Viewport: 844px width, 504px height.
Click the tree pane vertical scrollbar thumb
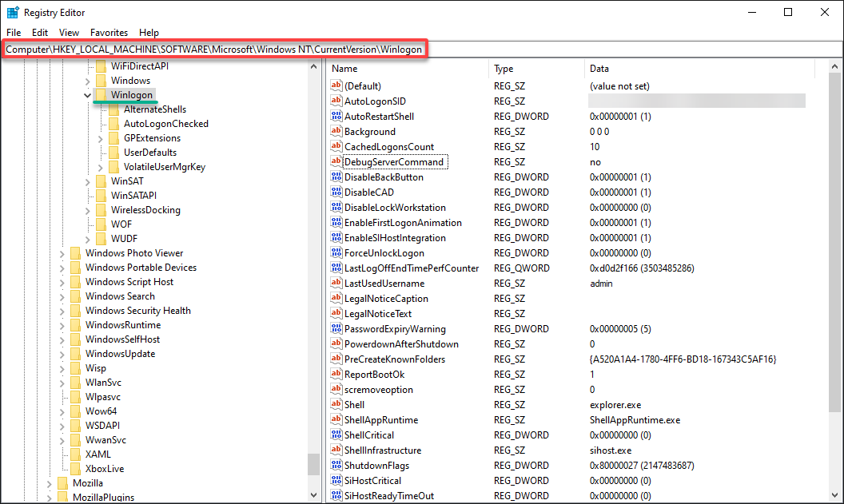[314, 464]
